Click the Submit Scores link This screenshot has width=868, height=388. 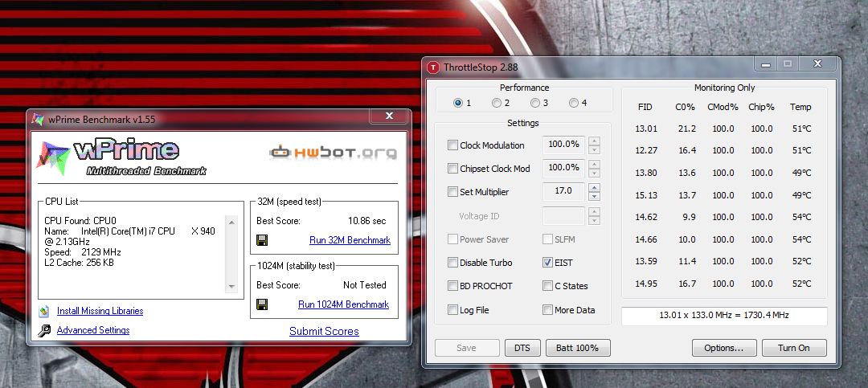point(324,332)
